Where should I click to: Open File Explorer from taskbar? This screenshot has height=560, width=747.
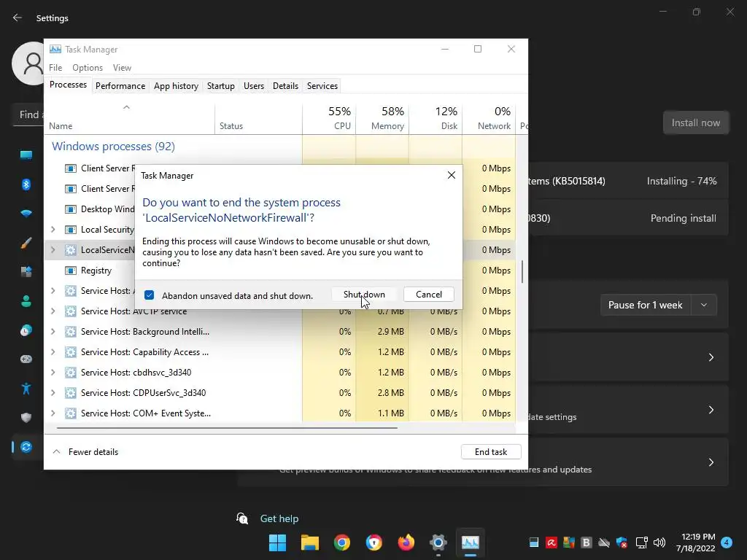(x=309, y=542)
